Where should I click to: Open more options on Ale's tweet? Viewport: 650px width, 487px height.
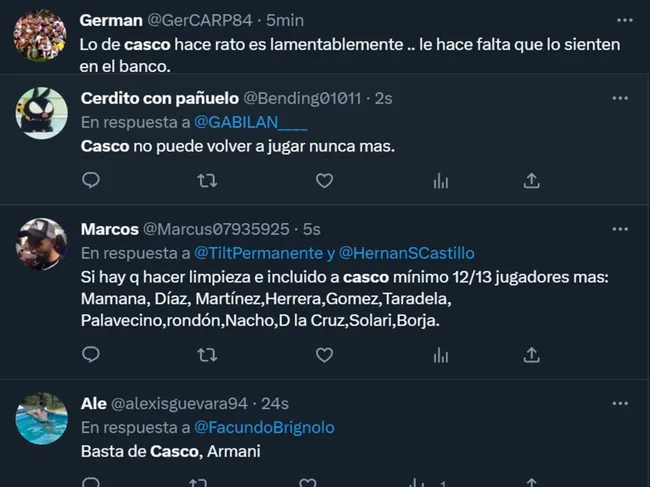pyautogui.click(x=620, y=403)
